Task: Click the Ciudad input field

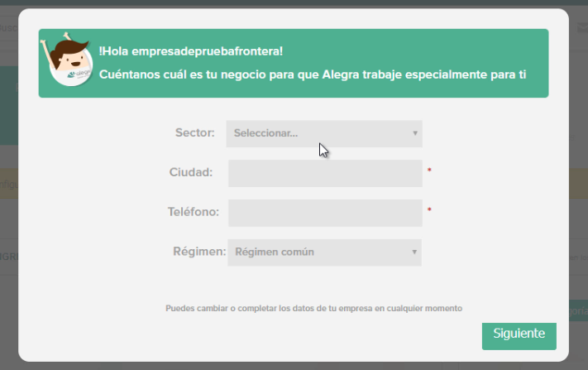Action: 325,173
